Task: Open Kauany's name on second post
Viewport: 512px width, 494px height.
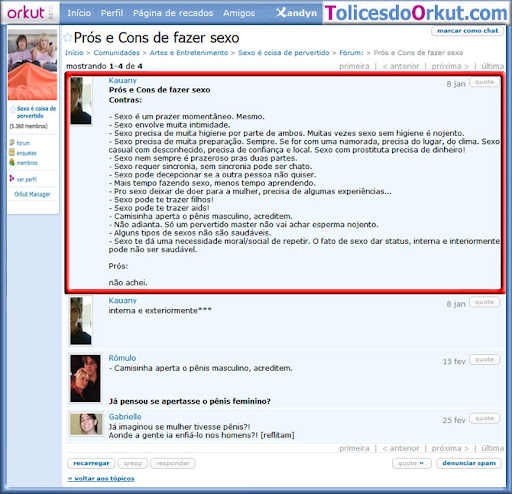Action: click(x=123, y=300)
